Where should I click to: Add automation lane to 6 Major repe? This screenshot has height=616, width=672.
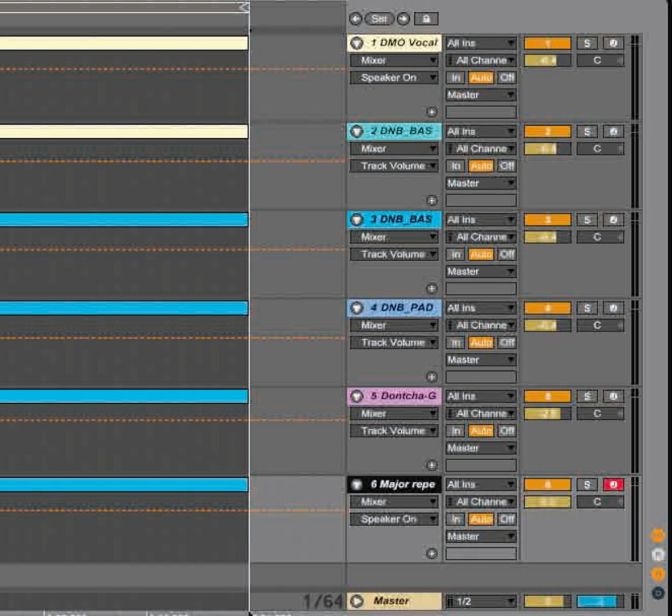(x=431, y=553)
